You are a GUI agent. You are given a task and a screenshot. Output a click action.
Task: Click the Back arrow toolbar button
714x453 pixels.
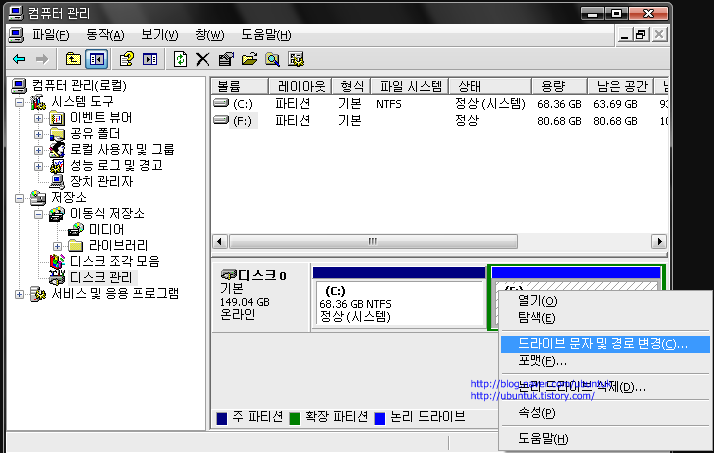(19, 59)
